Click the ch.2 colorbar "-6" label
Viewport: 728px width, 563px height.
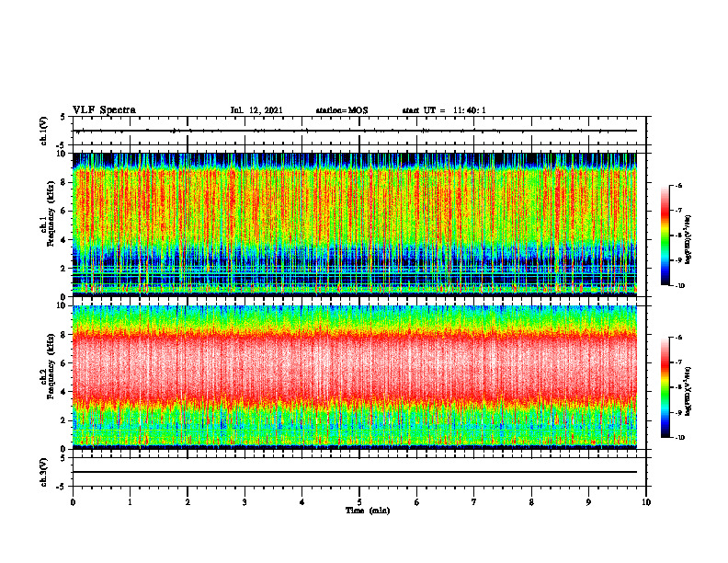[x=678, y=338]
